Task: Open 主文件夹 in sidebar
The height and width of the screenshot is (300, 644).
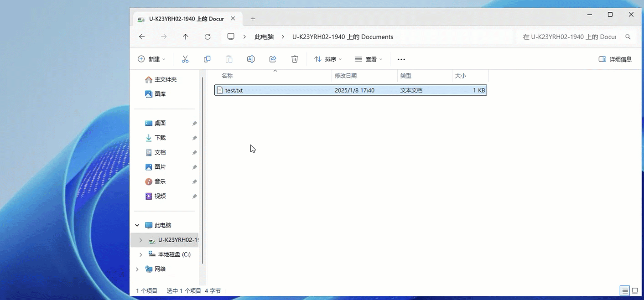Action: [165, 79]
